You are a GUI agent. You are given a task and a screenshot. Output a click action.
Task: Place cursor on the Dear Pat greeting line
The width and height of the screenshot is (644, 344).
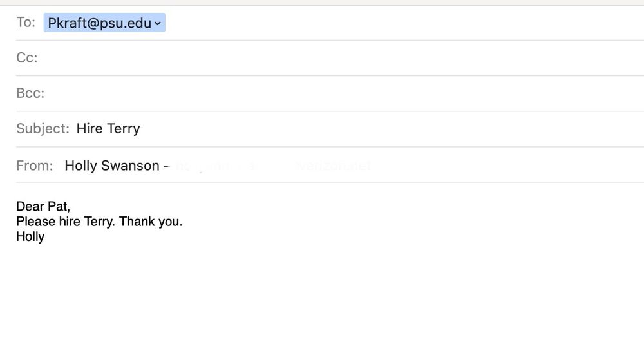pos(43,206)
